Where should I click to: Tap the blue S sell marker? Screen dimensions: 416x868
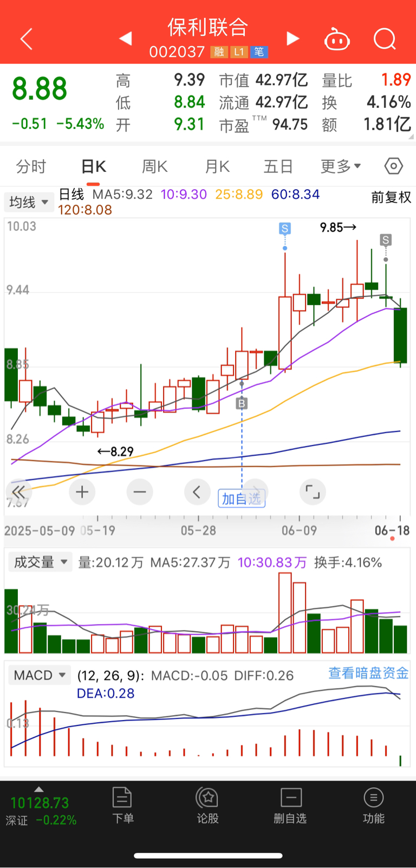pos(285,228)
